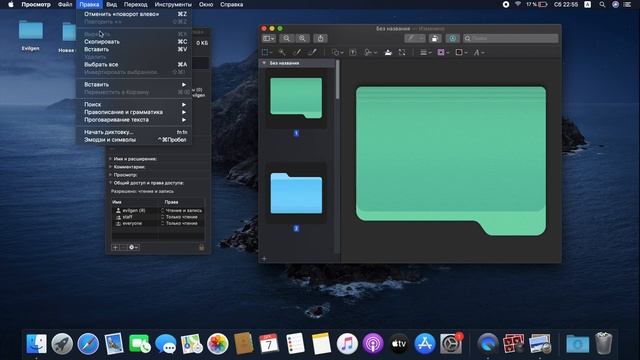This screenshot has width=640, height=360.
Task: Click the Rotate icon in Preview toolbar
Action: (435, 38)
